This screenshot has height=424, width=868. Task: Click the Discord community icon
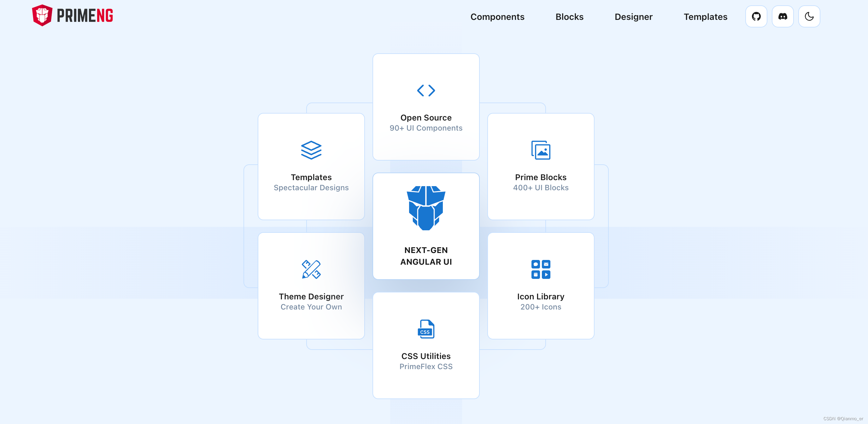click(783, 16)
